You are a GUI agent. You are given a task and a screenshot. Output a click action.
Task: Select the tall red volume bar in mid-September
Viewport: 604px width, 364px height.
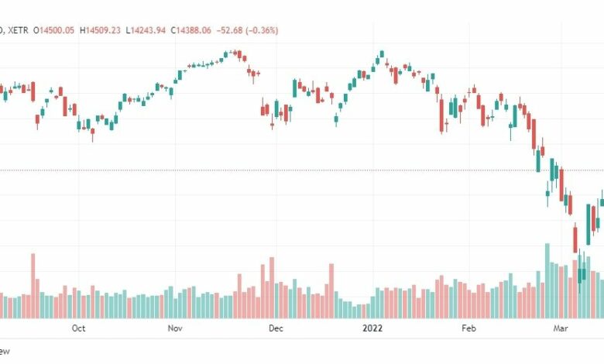pyautogui.click(x=33, y=286)
